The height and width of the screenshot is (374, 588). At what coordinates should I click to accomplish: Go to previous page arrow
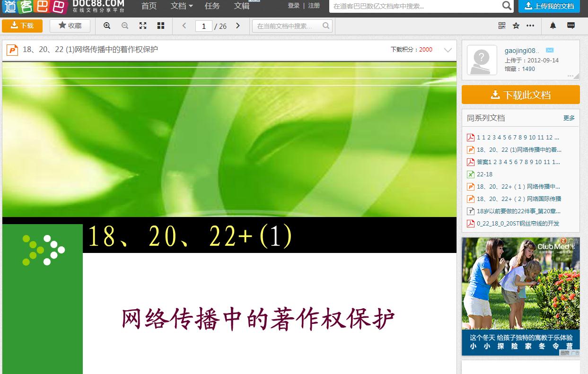click(x=184, y=26)
